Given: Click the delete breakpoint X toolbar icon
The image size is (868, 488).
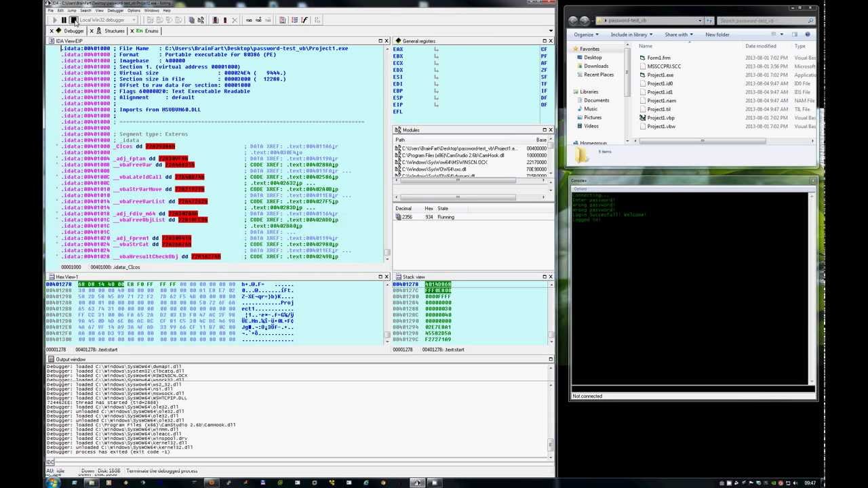Looking at the screenshot, I should (x=235, y=20).
